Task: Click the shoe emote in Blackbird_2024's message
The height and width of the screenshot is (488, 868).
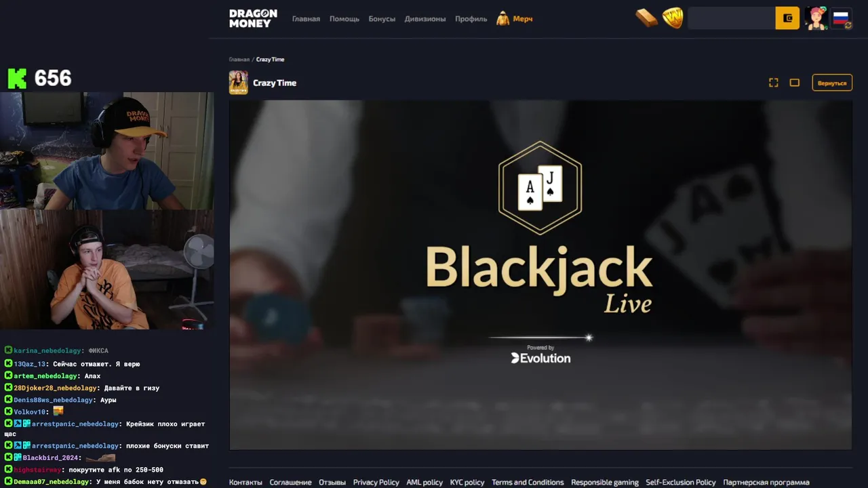Action: tap(100, 458)
